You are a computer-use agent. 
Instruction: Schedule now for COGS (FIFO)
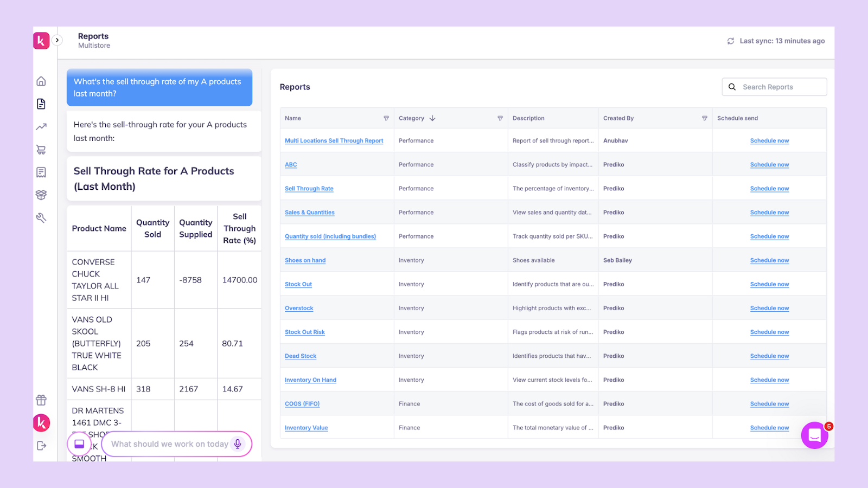click(769, 404)
